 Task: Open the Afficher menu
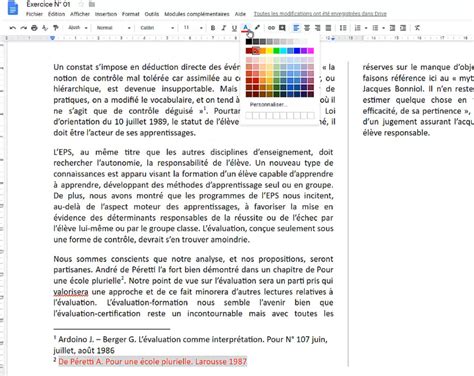pos(80,14)
